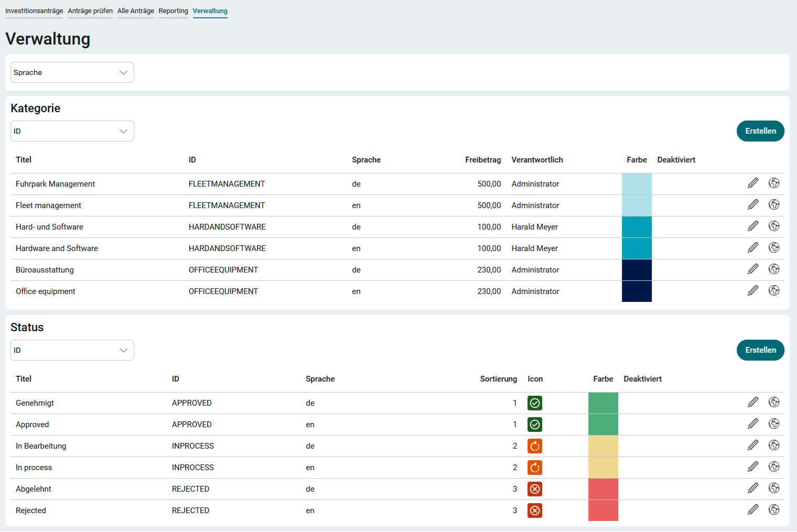Edit the Fuhrpark Management category with pencil icon
This screenshot has height=532, width=797.
[753, 183]
